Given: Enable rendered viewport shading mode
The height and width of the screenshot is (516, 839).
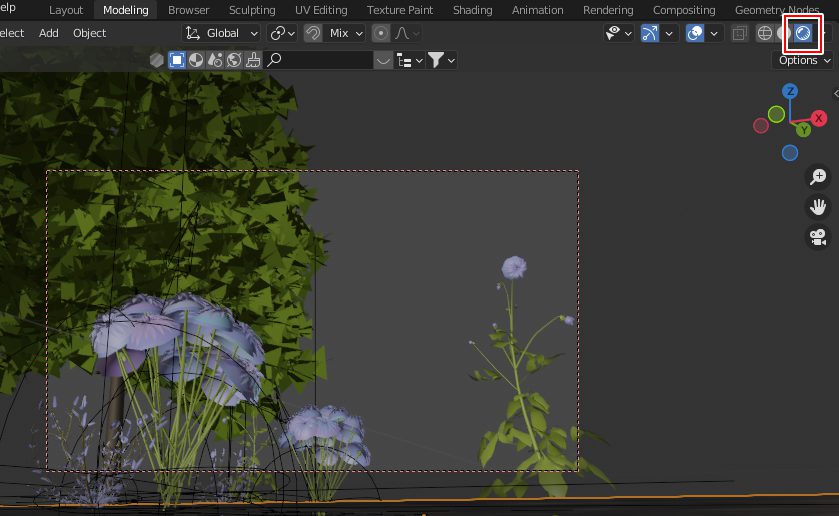Looking at the screenshot, I should click(x=803, y=33).
